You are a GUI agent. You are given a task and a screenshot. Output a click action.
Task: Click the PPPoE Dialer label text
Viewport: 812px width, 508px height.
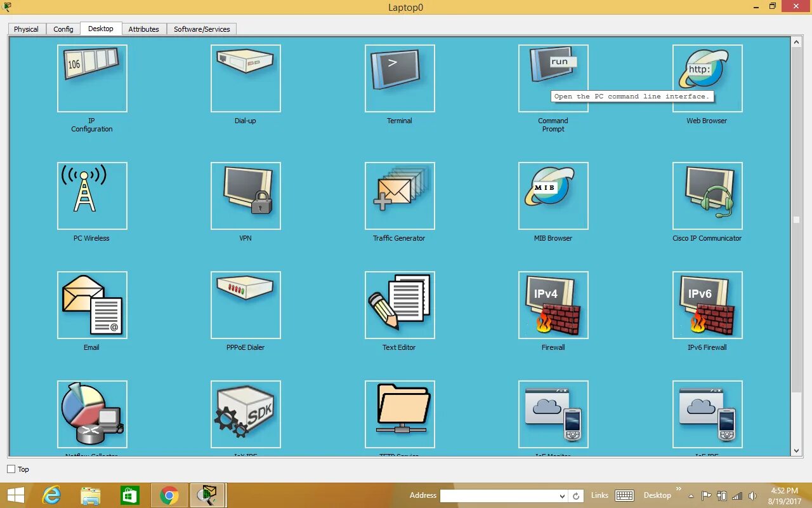[246, 347]
